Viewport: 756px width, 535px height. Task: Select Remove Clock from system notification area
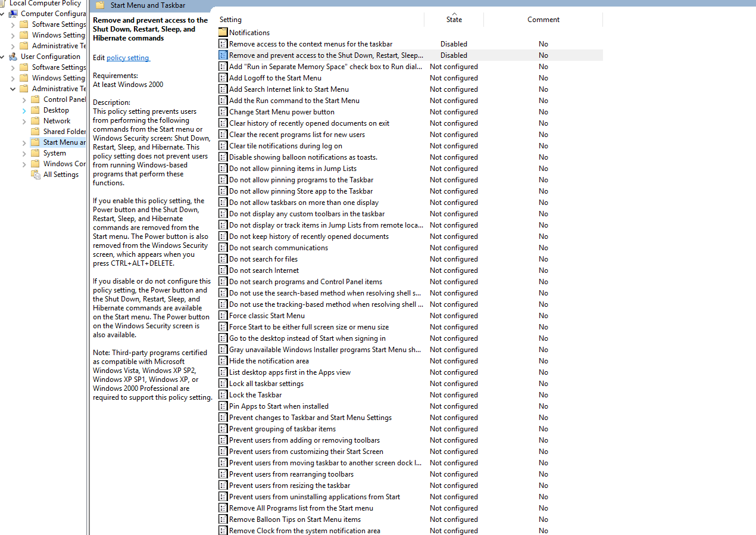[x=304, y=531]
